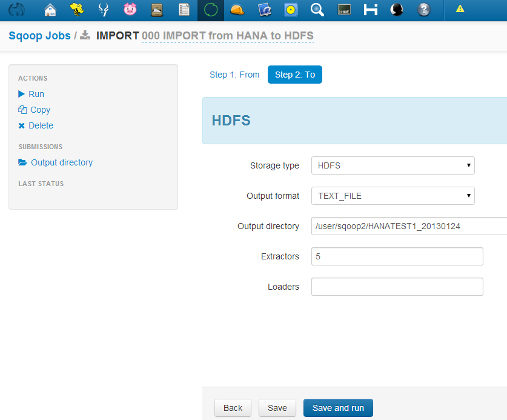Viewport: 507px width, 420px height.
Task: Click the Run play arrow icon
Action: click(21, 94)
